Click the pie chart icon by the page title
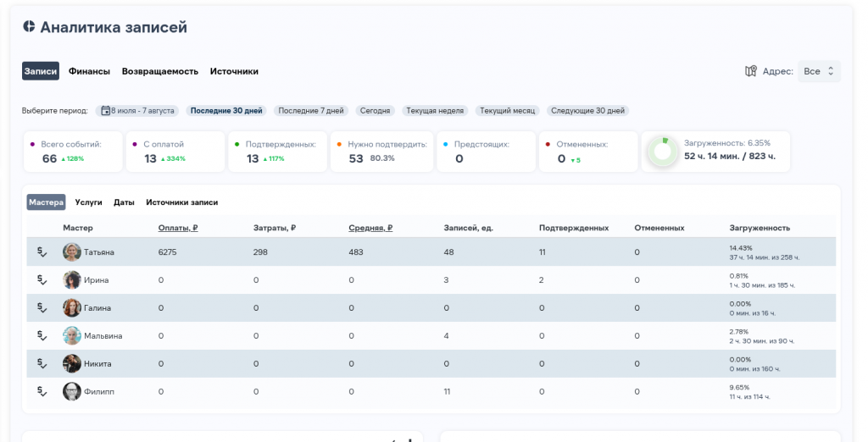The image size is (868, 442). pyautogui.click(x=29, y=27)
